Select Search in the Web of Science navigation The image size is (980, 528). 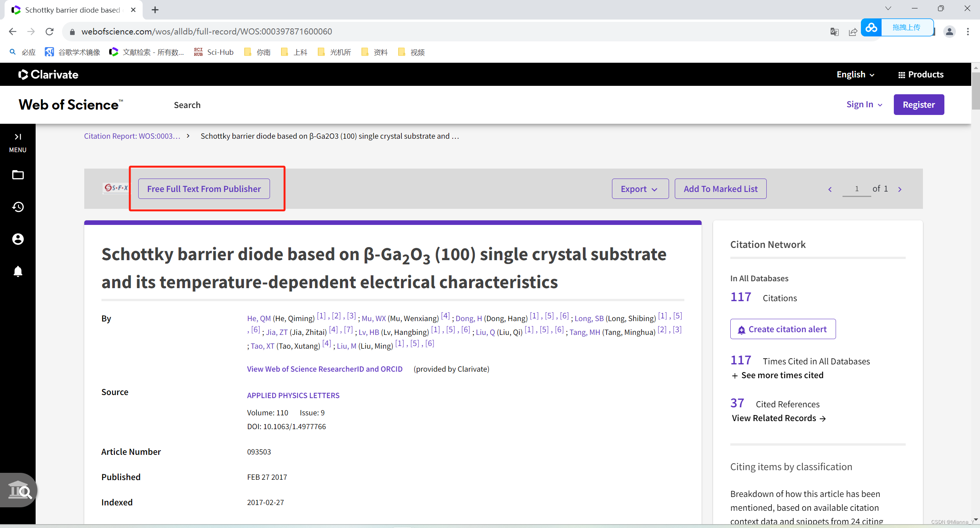(187, 105)
